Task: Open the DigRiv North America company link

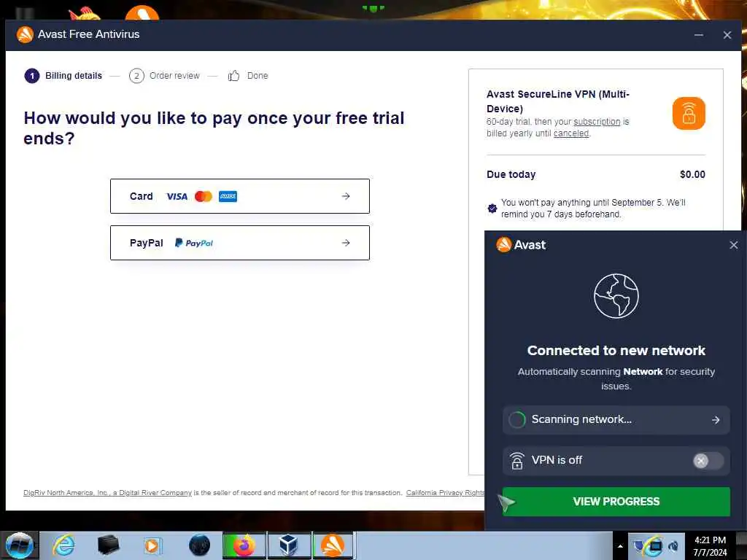Action: pos(108,493)
